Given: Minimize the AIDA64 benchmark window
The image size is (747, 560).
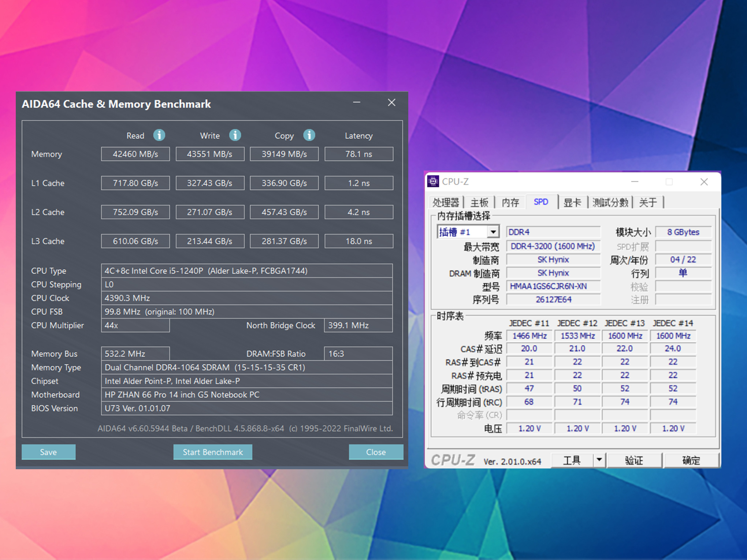Looking at the screenshot, I should click(357, 102).
